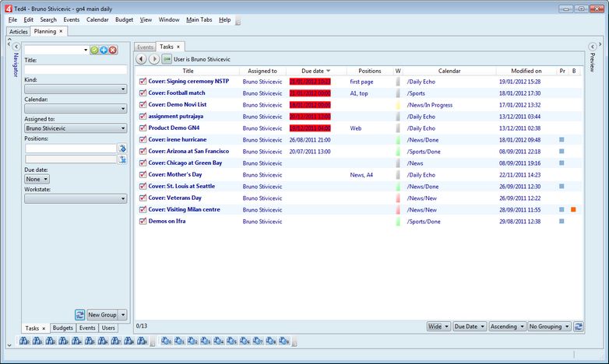This screenshot has height=364, width=609.
Task: Click the green icon beside 'User is Bruno Stivicevic'
Action: pos(167,59)
